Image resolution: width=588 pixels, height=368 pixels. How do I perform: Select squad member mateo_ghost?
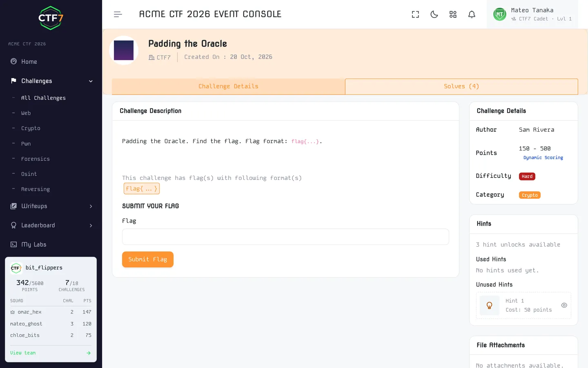26,324
